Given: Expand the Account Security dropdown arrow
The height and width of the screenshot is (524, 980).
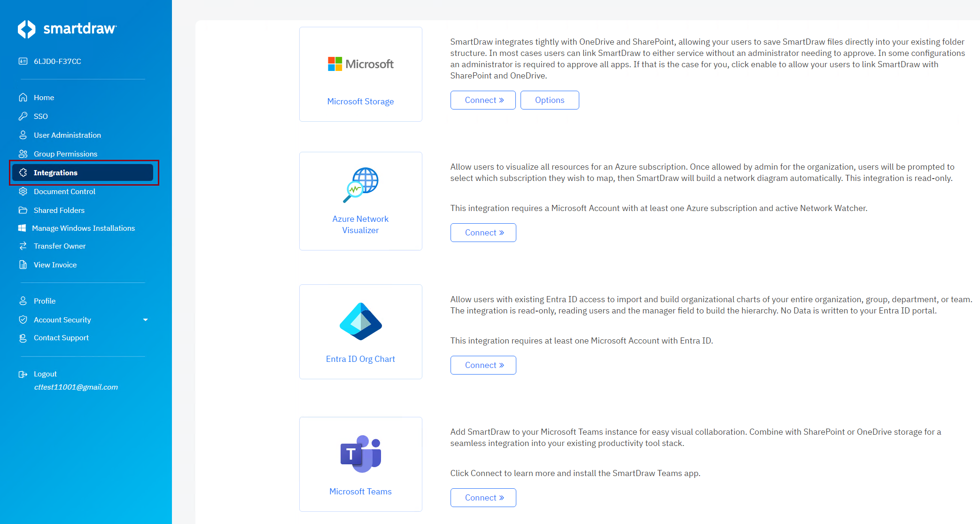Looking at the screenshot, I should click(145, 320).
